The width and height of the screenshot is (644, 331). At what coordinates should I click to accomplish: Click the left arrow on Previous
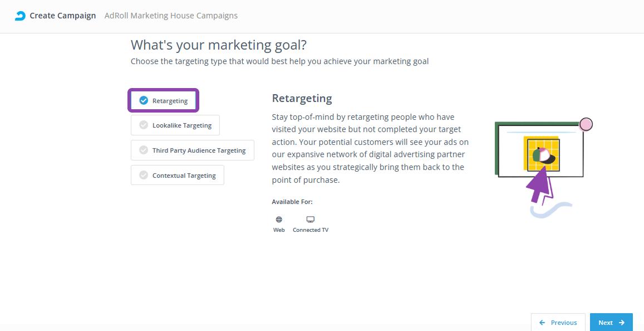tap(543, 323)
